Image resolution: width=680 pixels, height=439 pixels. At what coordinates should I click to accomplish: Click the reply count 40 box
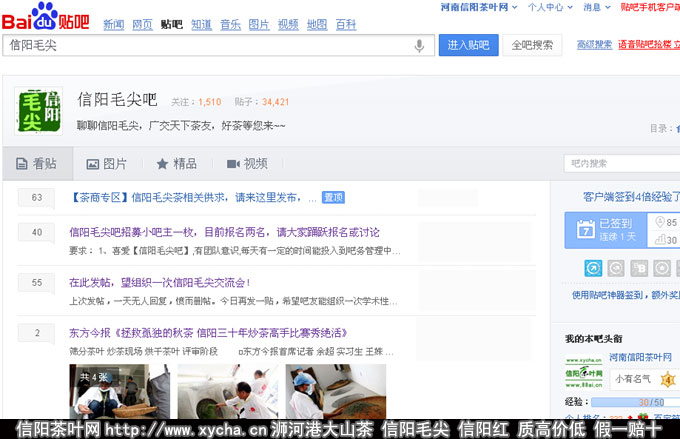click(36, 233)
